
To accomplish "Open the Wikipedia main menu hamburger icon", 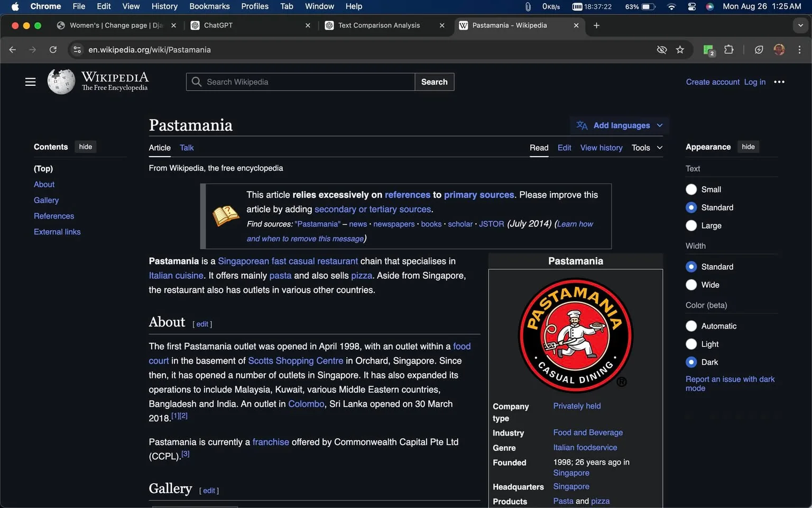I will pyautogui.click(x=30, y=81).
